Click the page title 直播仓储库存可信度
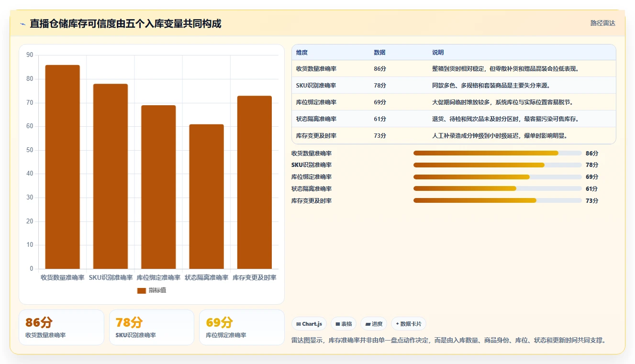The image size is (635, 364). tap(125, 24)
